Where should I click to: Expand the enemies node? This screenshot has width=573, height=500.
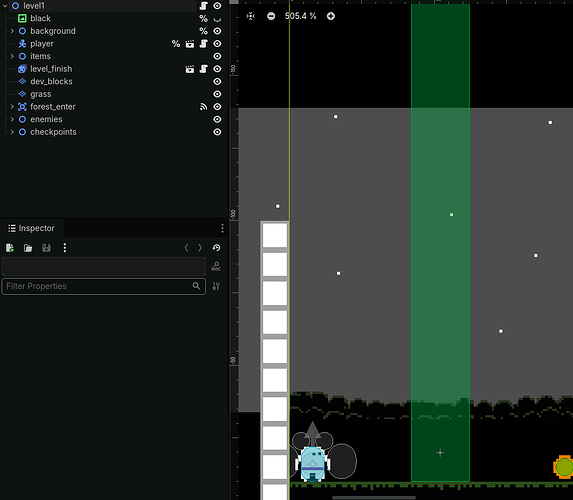[12, 120]
